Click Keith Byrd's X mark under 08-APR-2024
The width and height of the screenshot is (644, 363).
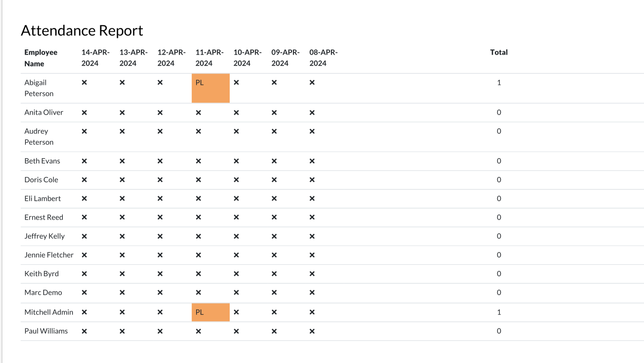tap(312, 274)
